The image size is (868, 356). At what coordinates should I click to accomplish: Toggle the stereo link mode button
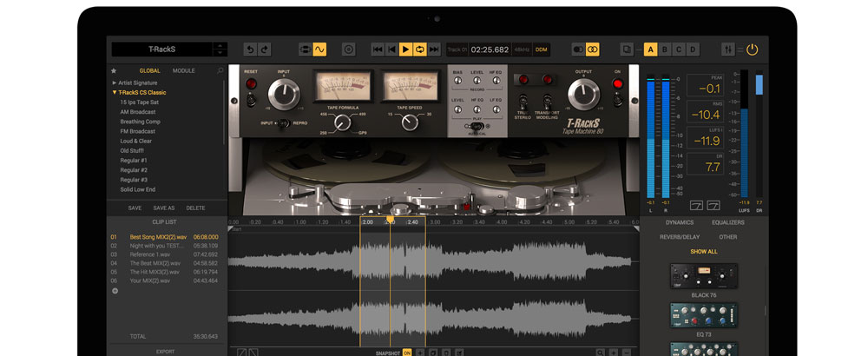tap(593, 49)
